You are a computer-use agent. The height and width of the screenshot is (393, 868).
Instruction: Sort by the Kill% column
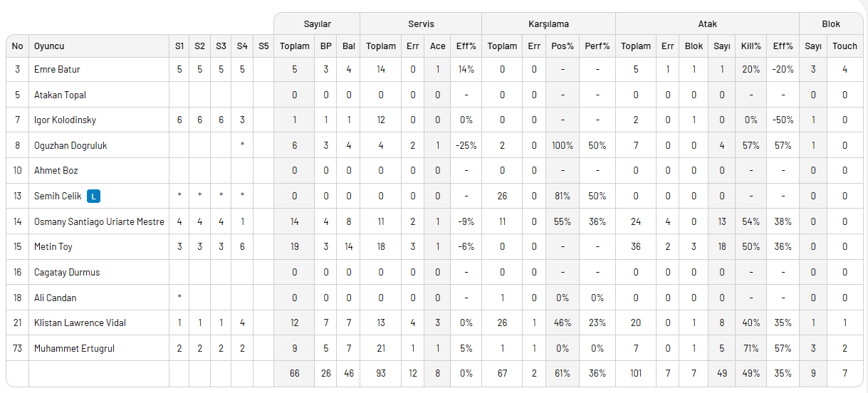(751, 46)
